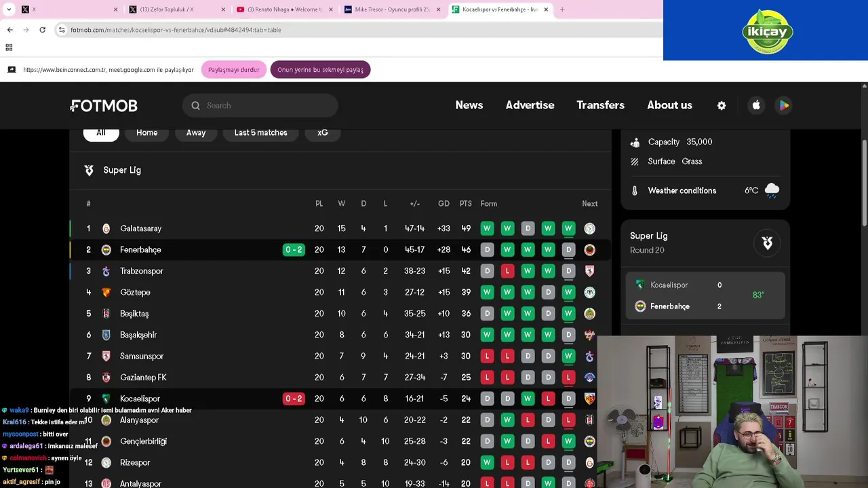Viewport: 868px width, 488px height.
Task: Click Galatasaray's 49 points value
Action: (x=466, y=229)
